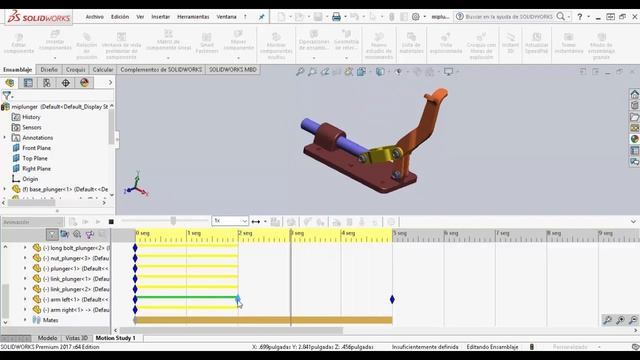640x360 pixels.
Task: Expand the feature manager tabs chevron arrow
Action: pos(110,83)
